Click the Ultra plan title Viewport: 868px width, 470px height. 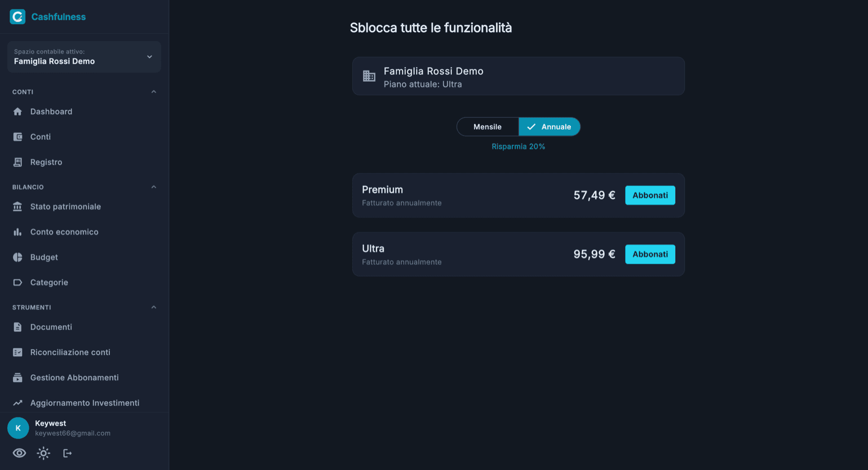(x=373, y=249)
